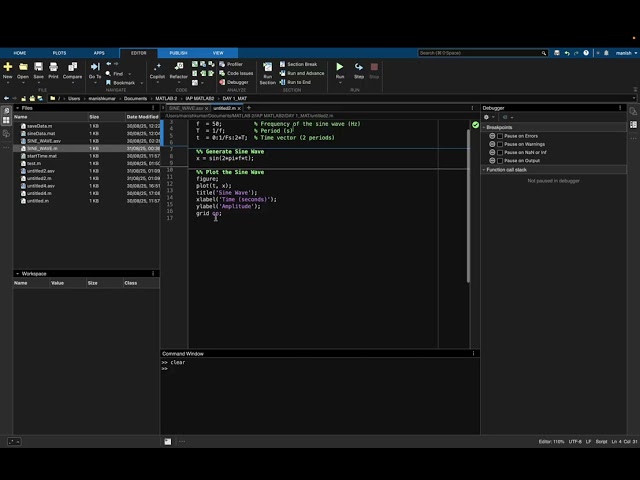Switch to the APPS ribbon tab
Image resolution: width=640 pixels, height=480 pixels.
[99, 53]
